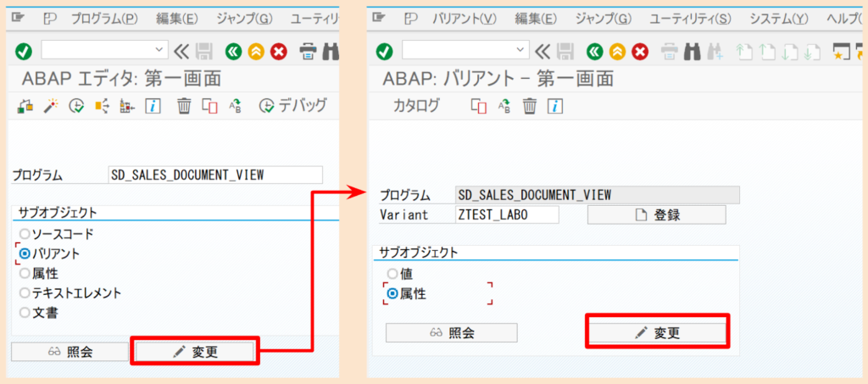Select バリアント radio button
868x384 pixels.
tap(25, 254)
